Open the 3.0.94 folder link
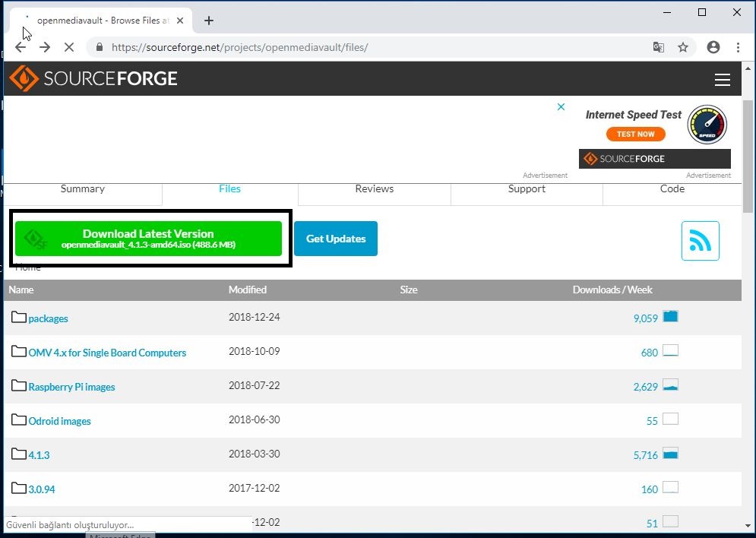The image size is (756, 538). [42, 490]
